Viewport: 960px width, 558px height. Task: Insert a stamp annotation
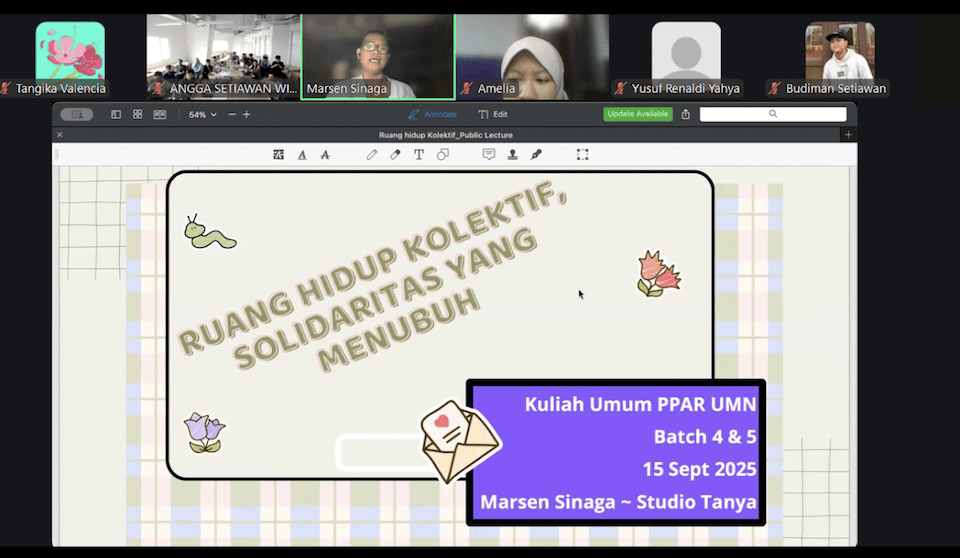coord(512,155)
